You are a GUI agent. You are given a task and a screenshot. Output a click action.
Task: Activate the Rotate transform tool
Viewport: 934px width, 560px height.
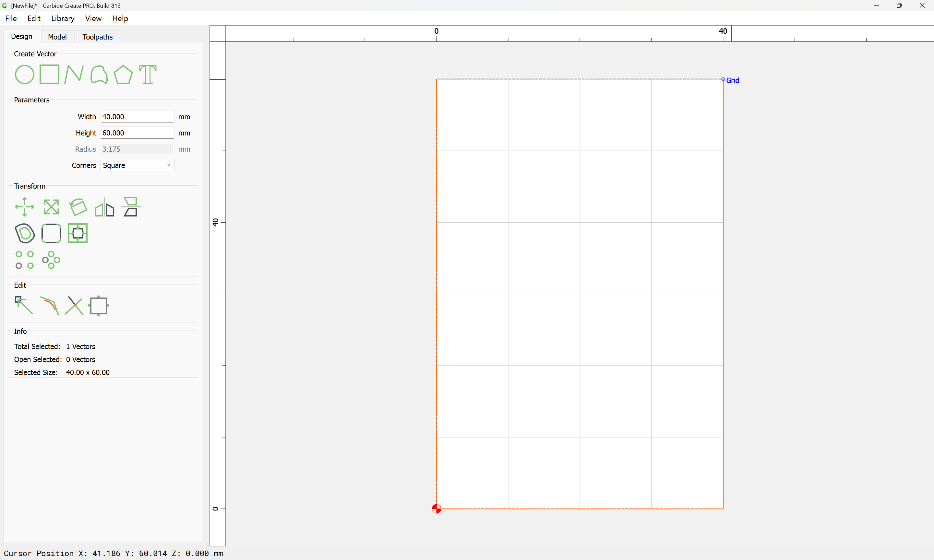coord(78,207)
